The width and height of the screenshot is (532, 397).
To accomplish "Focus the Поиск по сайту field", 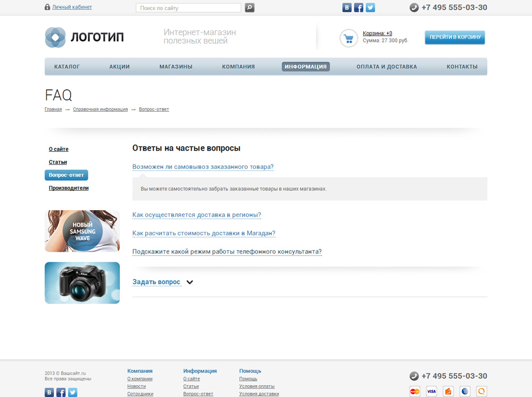I will pos(188,8).
